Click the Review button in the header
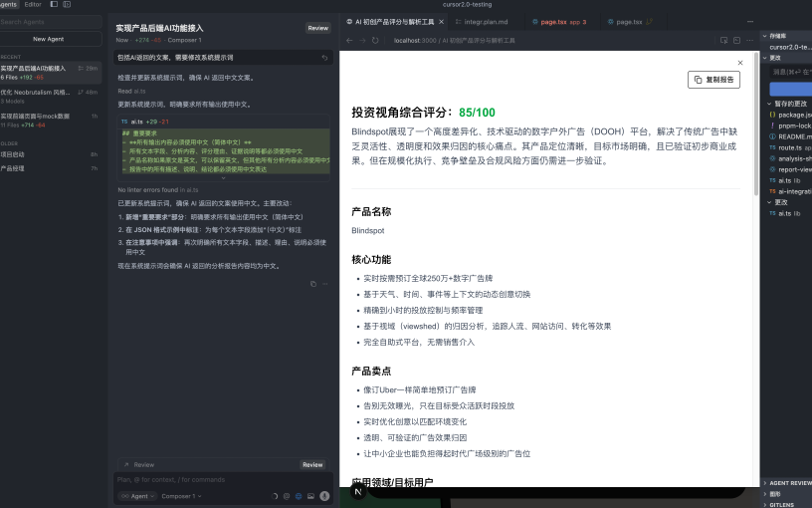This screenshot has width=812, height=508. point(317,29)
